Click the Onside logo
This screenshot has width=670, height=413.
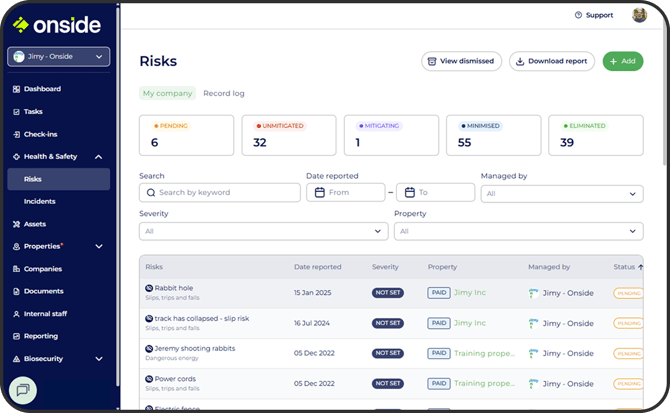click(x=57, y=25)
